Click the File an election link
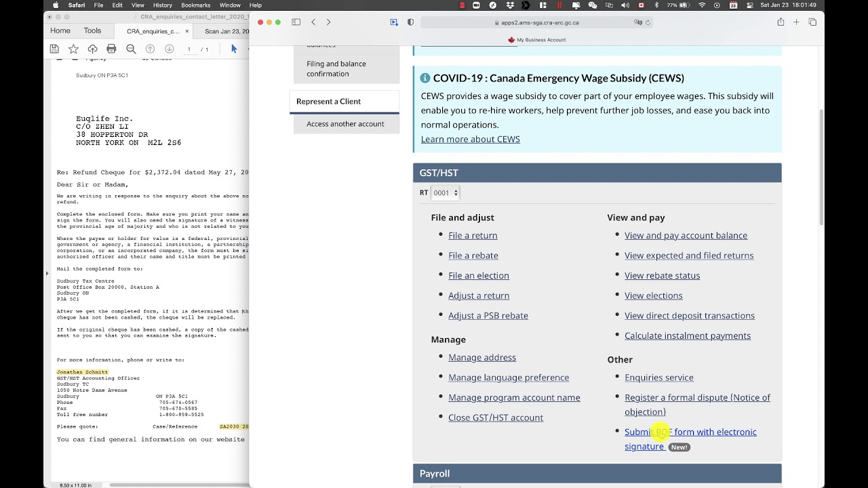This screenshot has width=868, height=488. [479, 275]
